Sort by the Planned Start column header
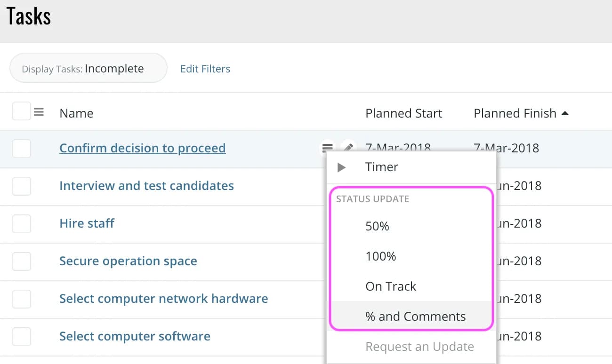The image size is (612, 364). [x=403, y=113]
